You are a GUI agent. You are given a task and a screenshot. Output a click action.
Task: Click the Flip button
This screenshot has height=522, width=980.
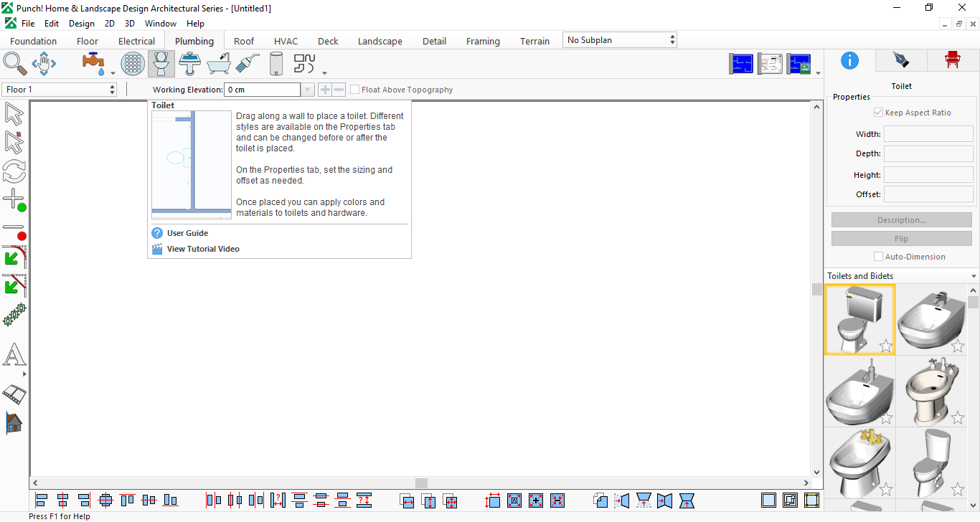tap(902, 239)
